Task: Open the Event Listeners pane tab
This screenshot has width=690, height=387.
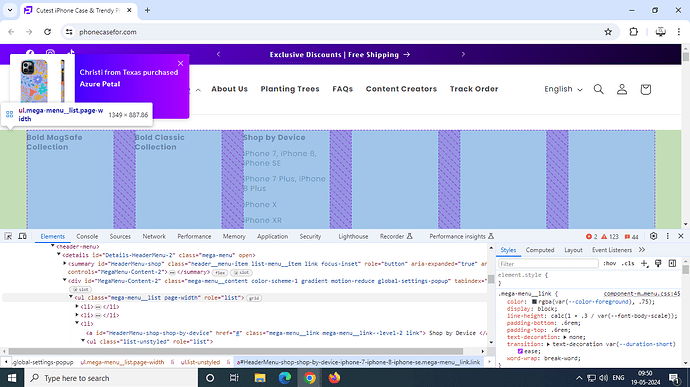Action: (612, 250)
